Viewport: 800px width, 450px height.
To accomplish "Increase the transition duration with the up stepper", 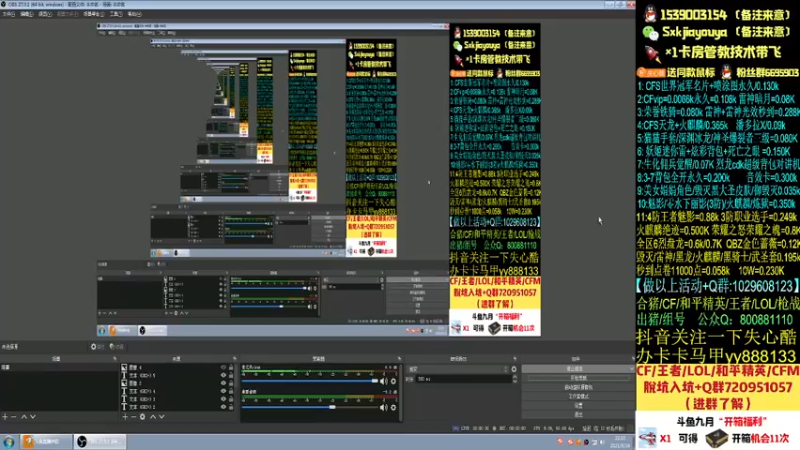I will (x=514, y=377).
